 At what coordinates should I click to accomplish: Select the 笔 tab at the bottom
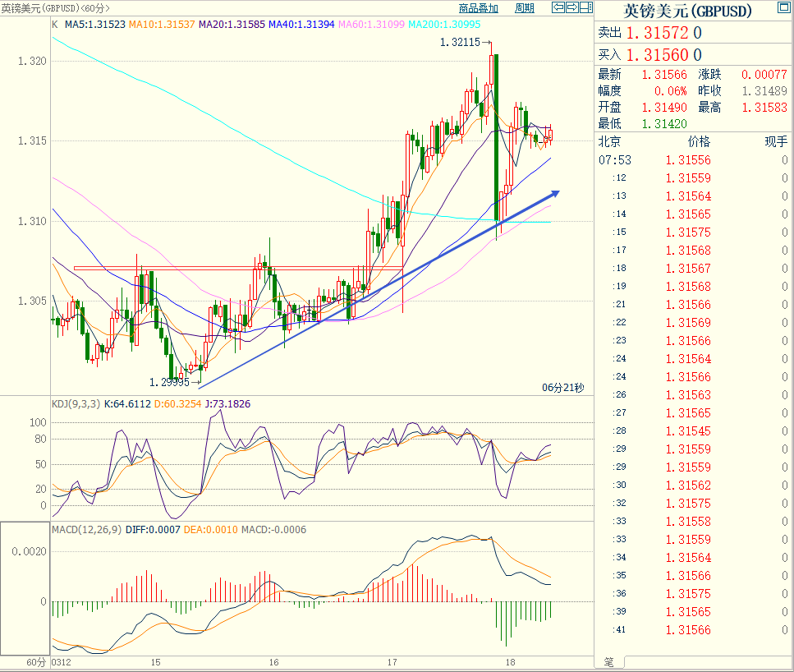coord(609,662)
